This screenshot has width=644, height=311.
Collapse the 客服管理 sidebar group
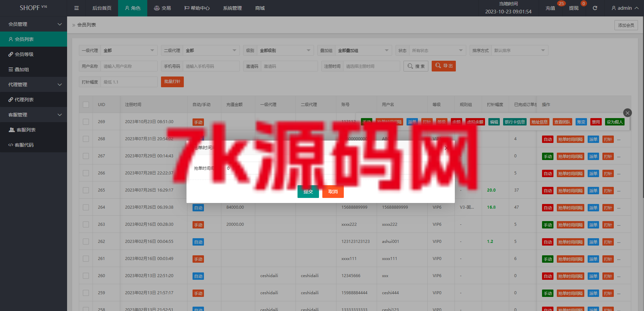pyautogui.click(x=34, y=115)
